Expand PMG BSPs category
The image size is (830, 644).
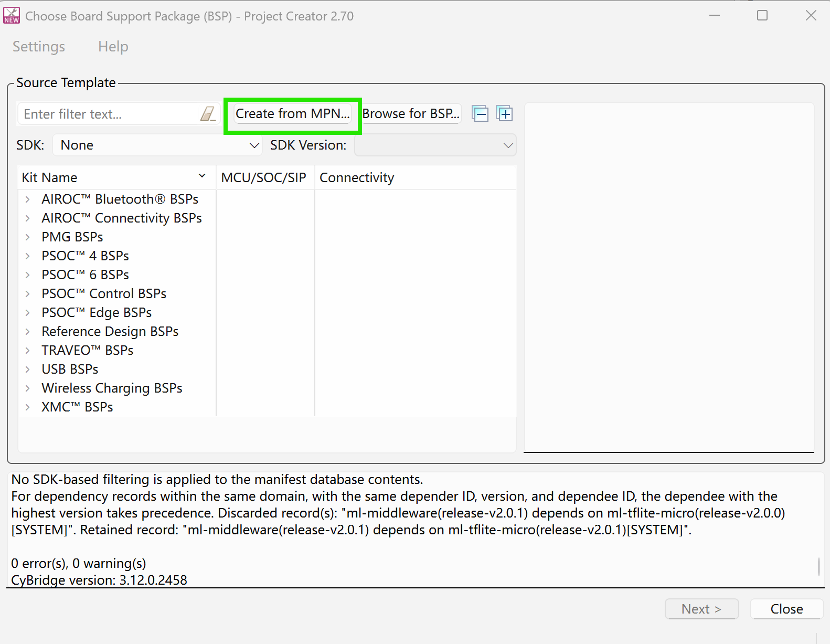click(x=27, y=237)
